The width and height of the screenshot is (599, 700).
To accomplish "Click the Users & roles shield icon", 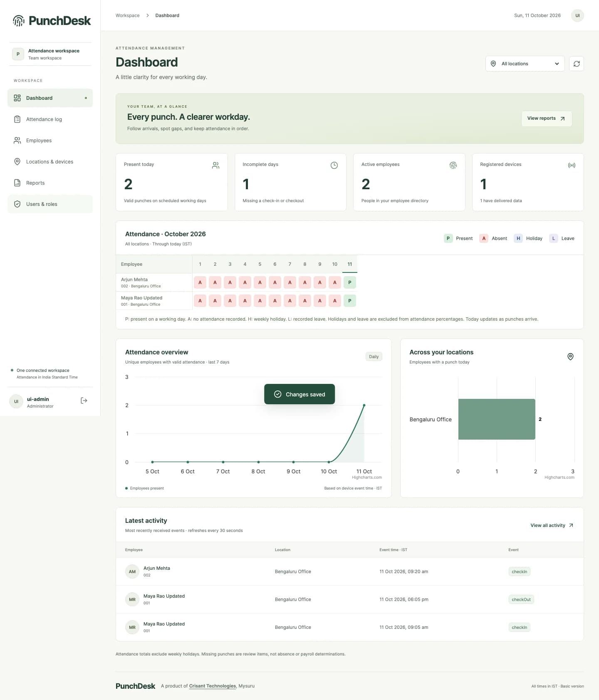I will coord(17,204).
